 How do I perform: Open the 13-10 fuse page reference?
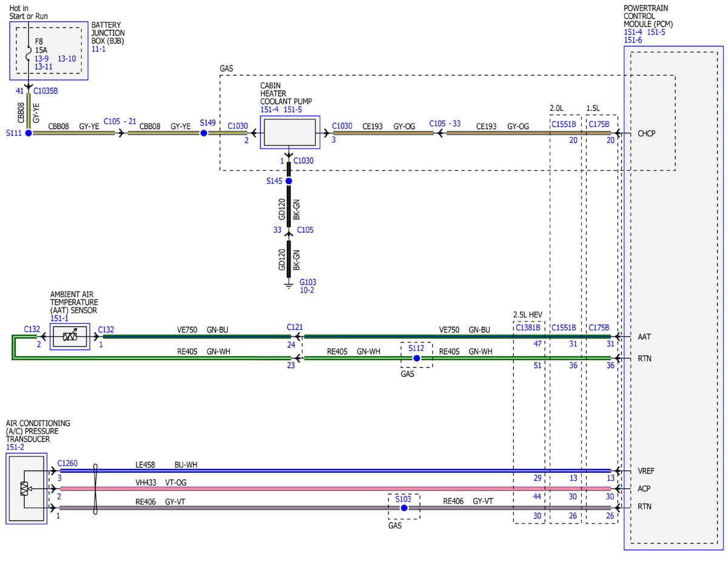pyautogui.click(x=67, y=59)
